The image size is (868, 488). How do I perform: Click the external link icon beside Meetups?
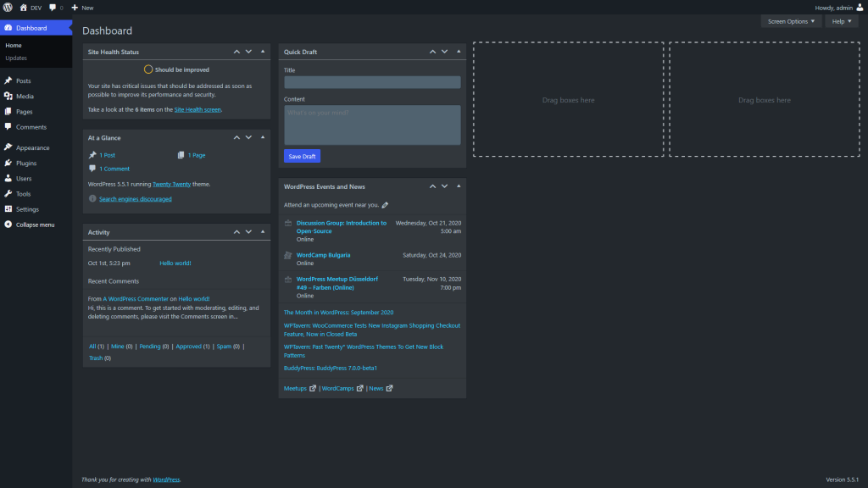[x=312, y=388]
